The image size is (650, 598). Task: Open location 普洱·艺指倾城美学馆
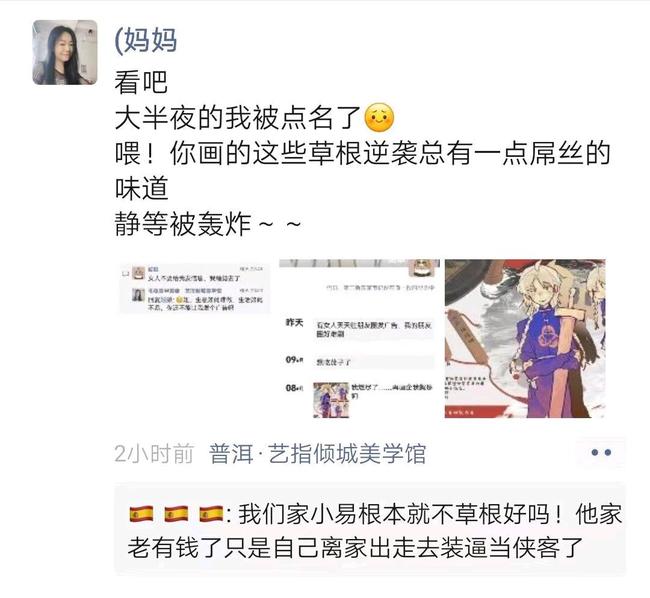click(318, 454)
